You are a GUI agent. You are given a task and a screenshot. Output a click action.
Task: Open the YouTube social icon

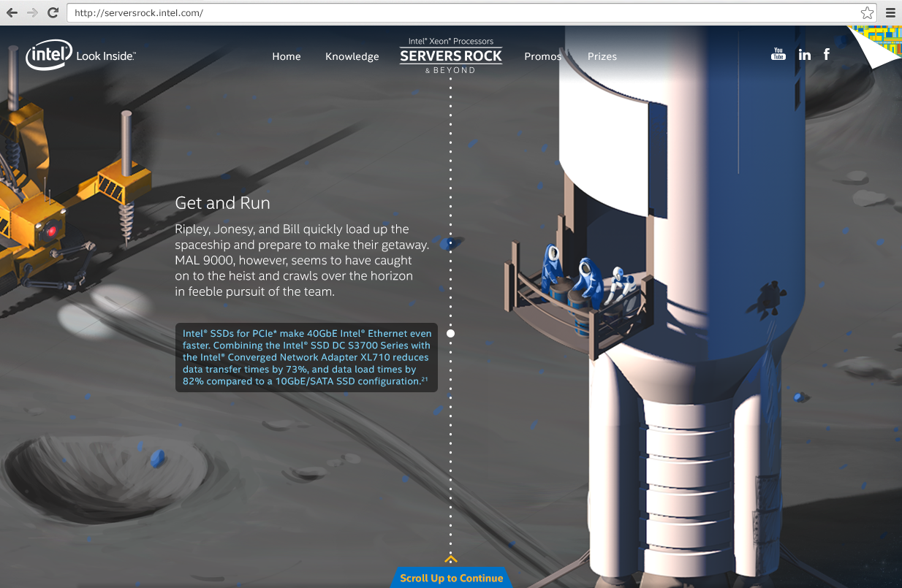[x=778, y=54]
